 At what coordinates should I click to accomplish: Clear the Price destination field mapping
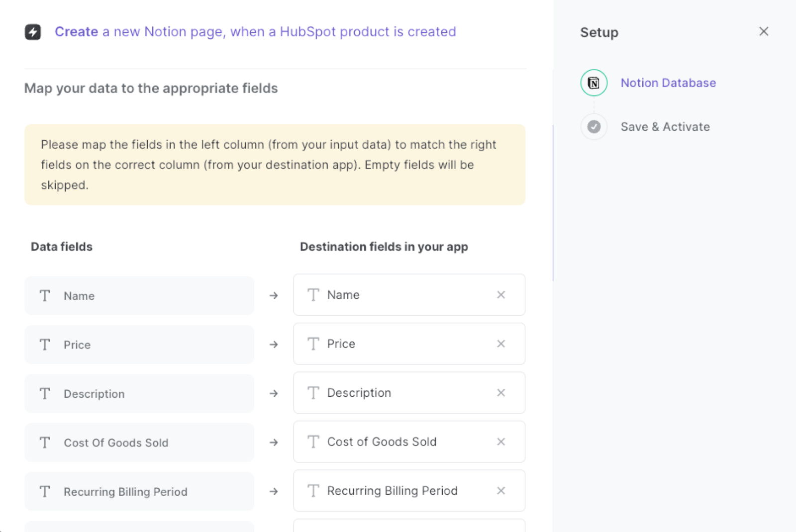pos(501,344)
